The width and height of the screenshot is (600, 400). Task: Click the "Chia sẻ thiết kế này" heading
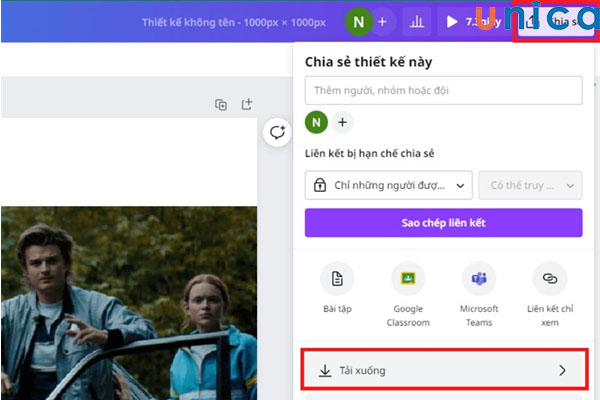coord(368,62)
